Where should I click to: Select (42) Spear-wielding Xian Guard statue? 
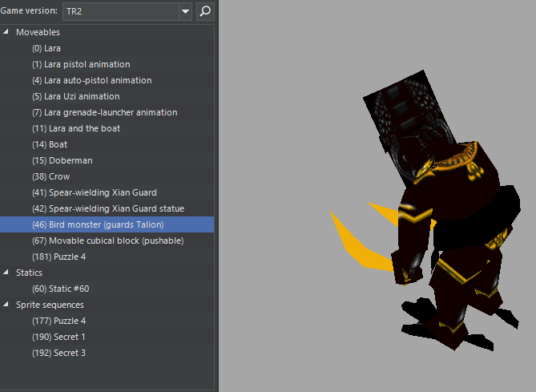pos(108,208)
